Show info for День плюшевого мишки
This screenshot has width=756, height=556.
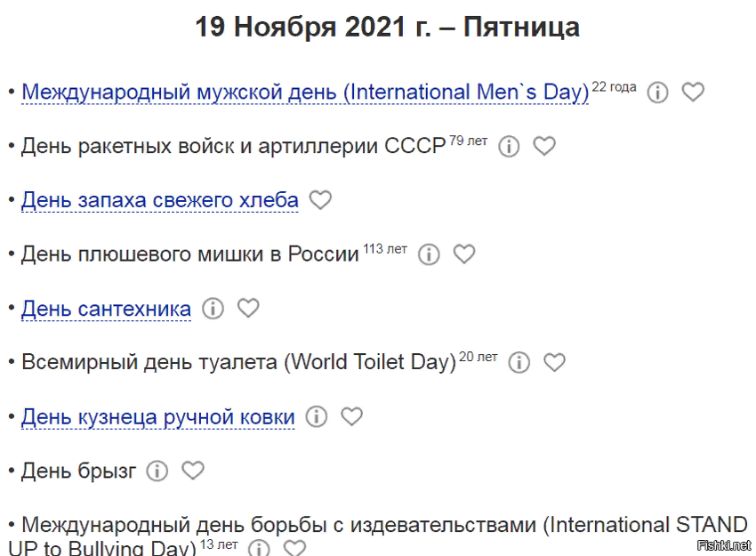pyautogui.click(x=429, y=254)
